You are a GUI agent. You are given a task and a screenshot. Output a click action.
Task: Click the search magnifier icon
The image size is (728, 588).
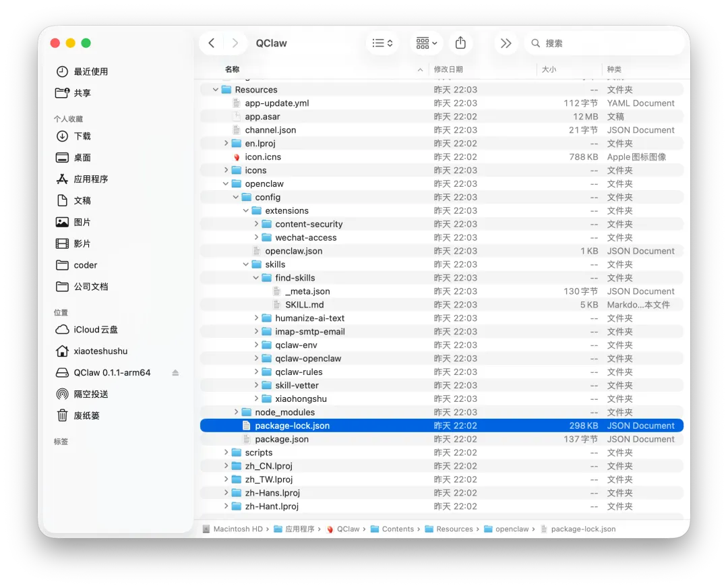click(535, 43)
